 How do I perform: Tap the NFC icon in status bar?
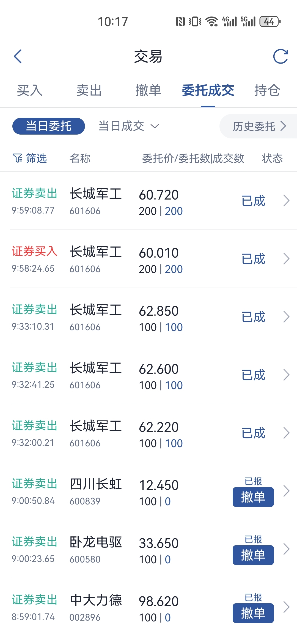pos(180,21)
